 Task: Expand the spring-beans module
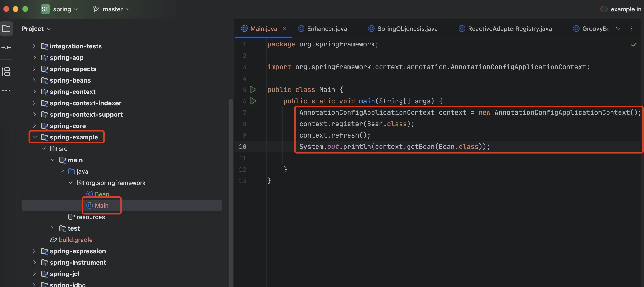pos(35,80)
